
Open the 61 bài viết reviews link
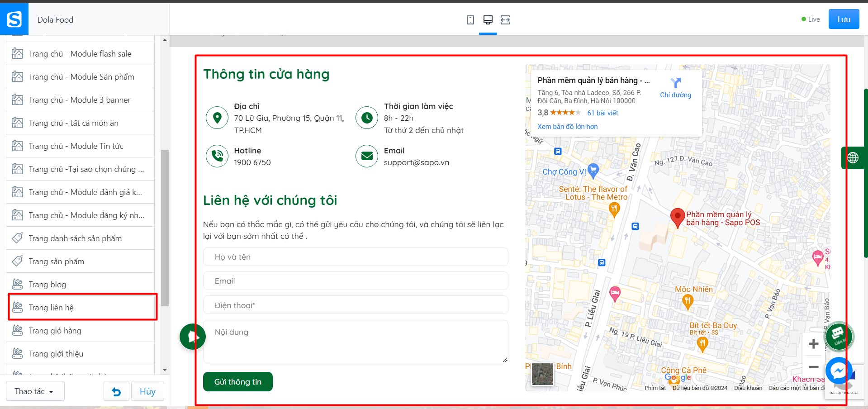pyautogui.click(x=602, y=113)
